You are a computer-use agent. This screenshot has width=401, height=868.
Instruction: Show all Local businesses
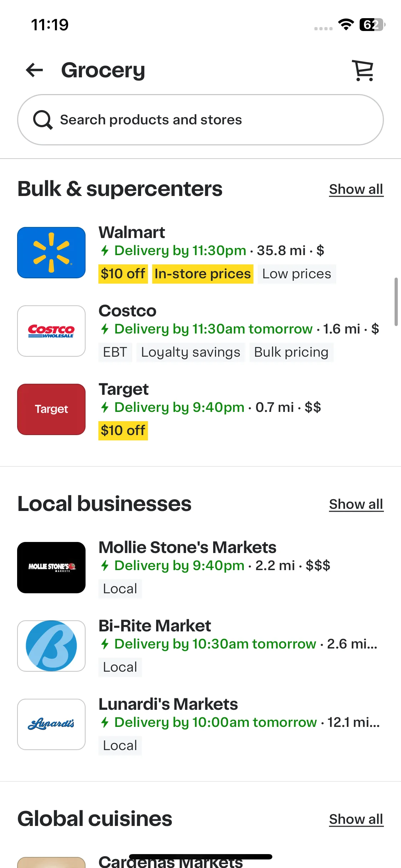click(x=356, y=504)
